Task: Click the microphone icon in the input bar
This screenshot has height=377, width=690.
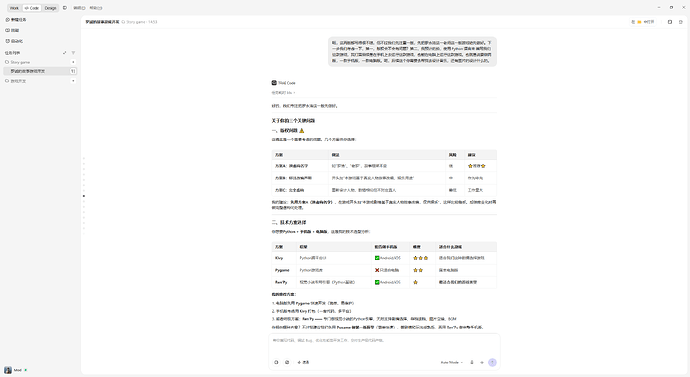Action: (x=472, y=362)
